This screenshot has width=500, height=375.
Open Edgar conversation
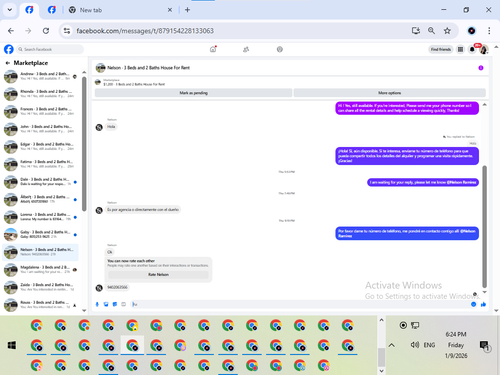[x=40, y=147]
